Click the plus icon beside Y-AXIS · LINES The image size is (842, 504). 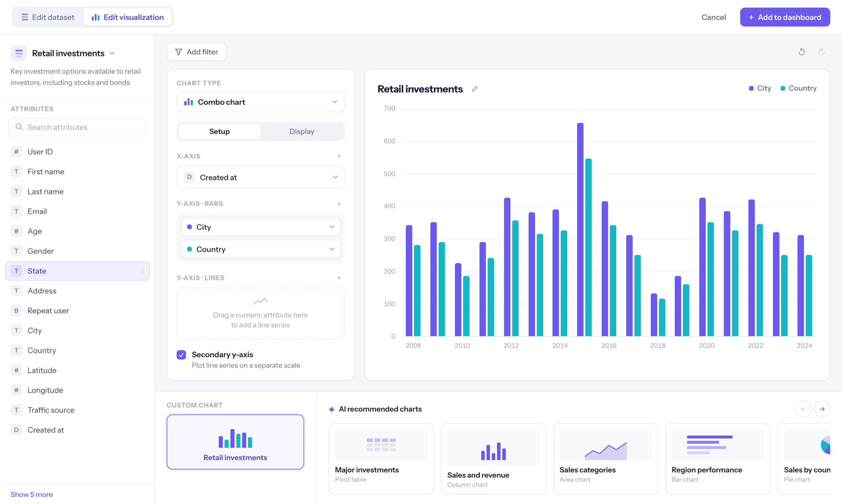(x=339, y=278)
